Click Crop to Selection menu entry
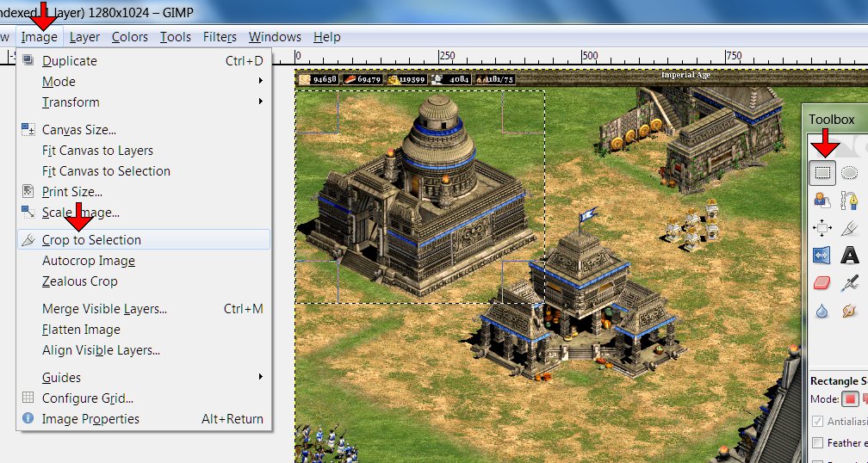This screenshot has height=463, width=868. tap(91, 240)
